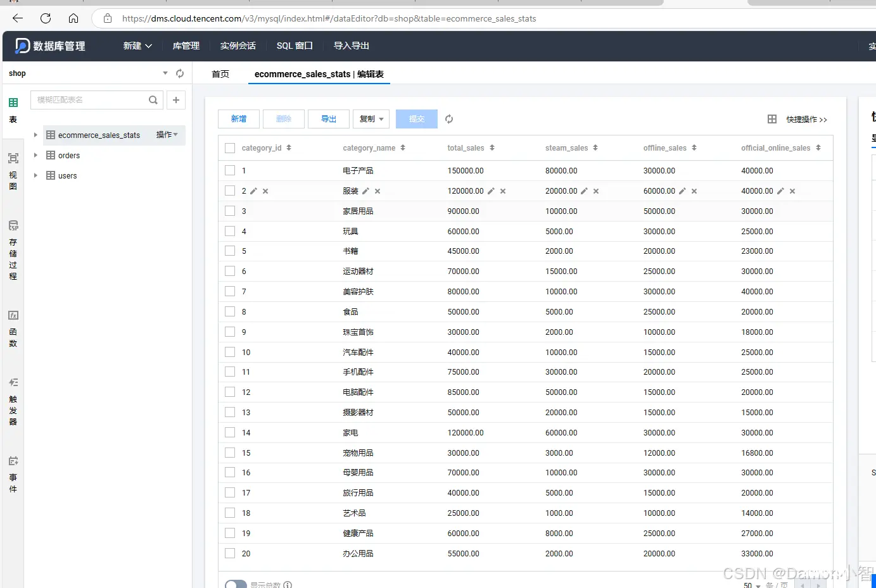
Task: Open 实例会话 menu
Action: coord(238,46)
